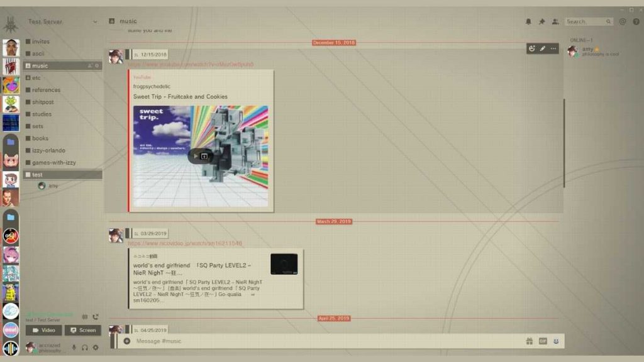
Task: Click the chat scrollbar
Action: click(564, 143)
